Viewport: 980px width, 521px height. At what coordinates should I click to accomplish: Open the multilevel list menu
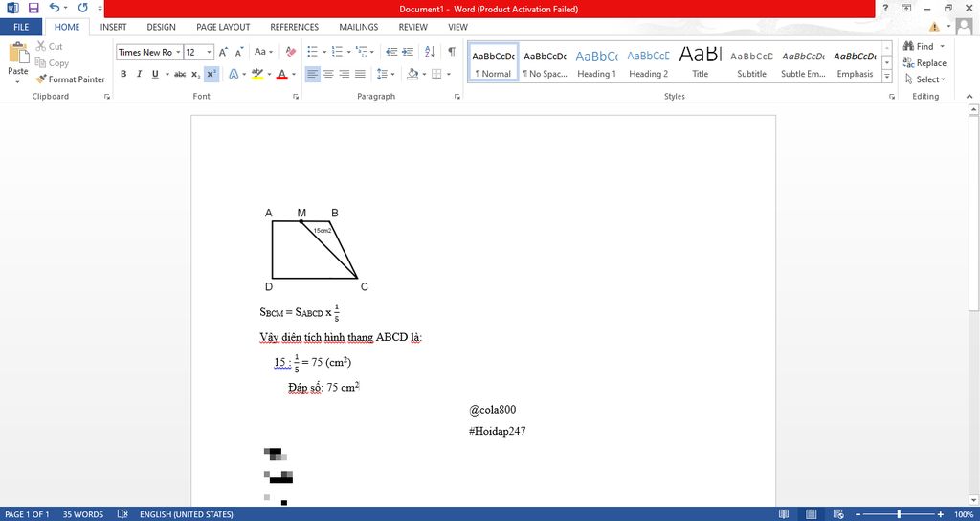click(365, 52)
